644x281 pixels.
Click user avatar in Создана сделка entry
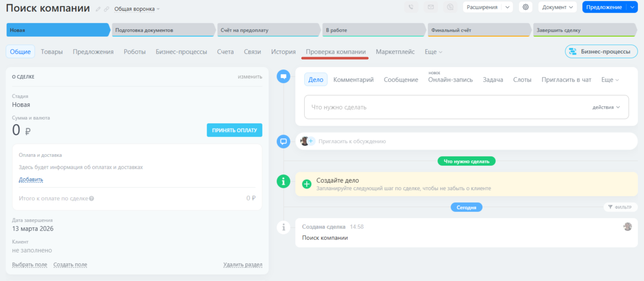point(627,226)
